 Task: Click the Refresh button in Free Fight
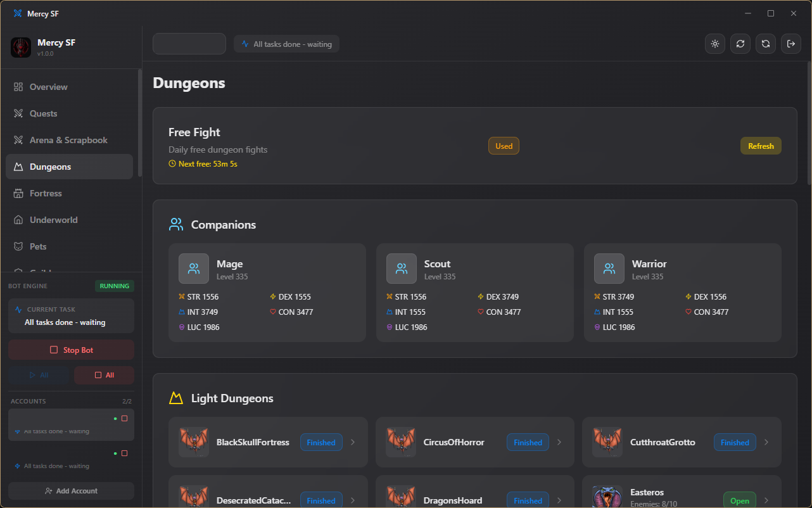pos(761,146)
